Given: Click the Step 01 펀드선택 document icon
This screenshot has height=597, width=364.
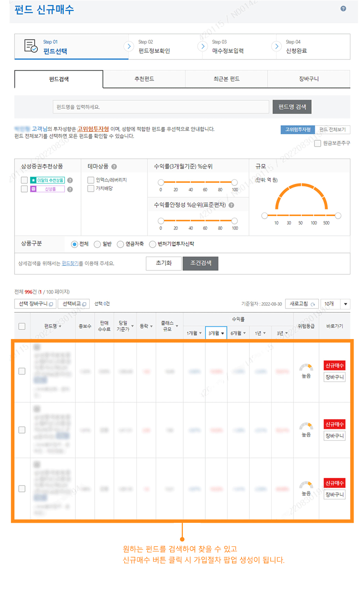Looking at the screenshot, I should pos(31,46).
